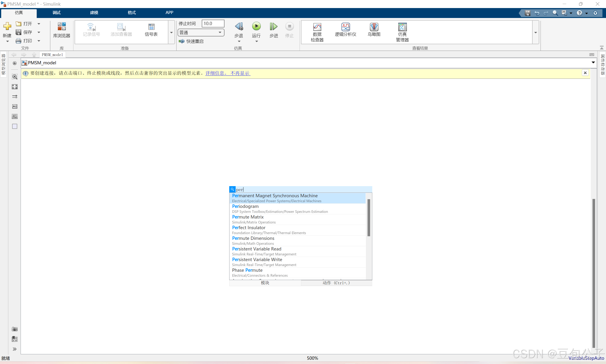The width and height of the screenshot is (606, 364).
Task: Switch to the Modeling (建模) tab
Action: point(94,13)
